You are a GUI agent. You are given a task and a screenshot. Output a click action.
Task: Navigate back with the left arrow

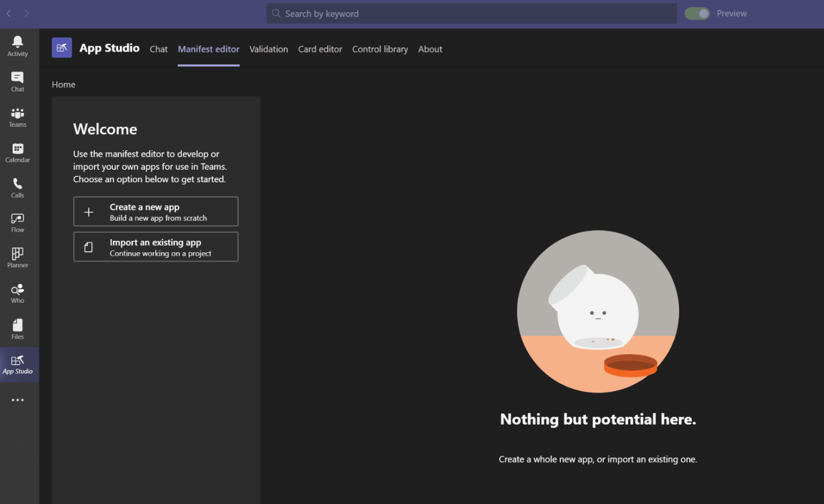(x=9, y=14)
